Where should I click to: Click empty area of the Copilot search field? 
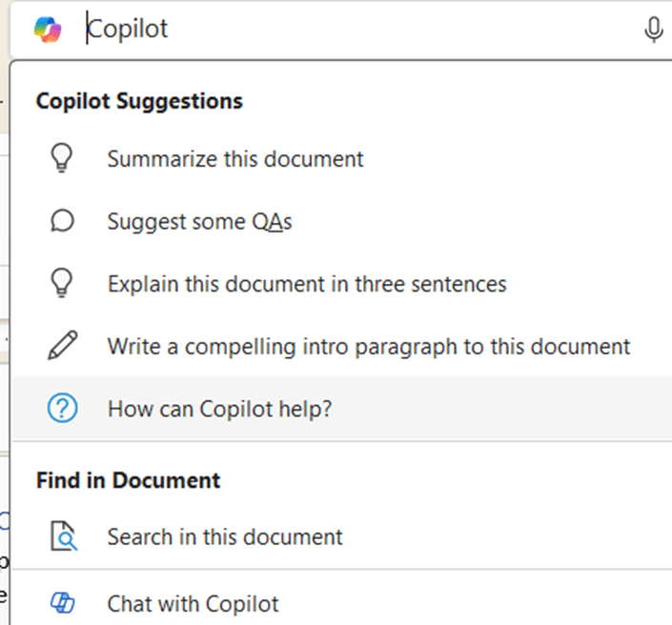pyautogui.click(x=400, y=30)
